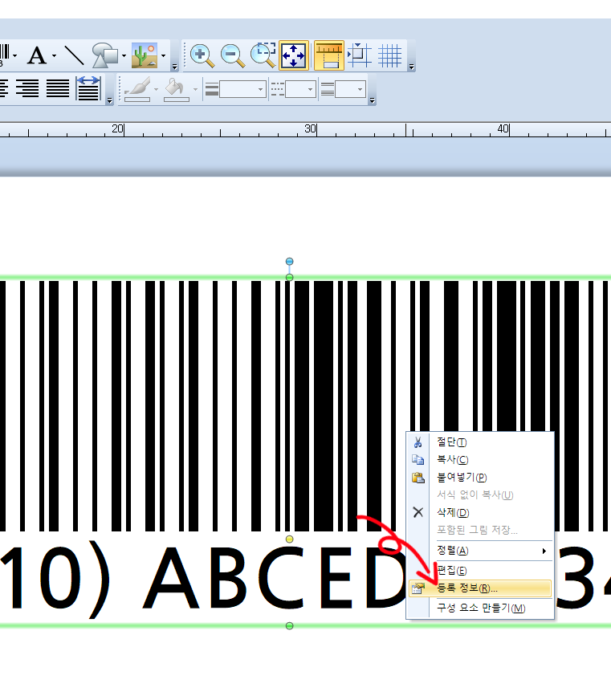
Task: Click the line color brush icon
Action: pyautogui.click(x=138, y=86)
